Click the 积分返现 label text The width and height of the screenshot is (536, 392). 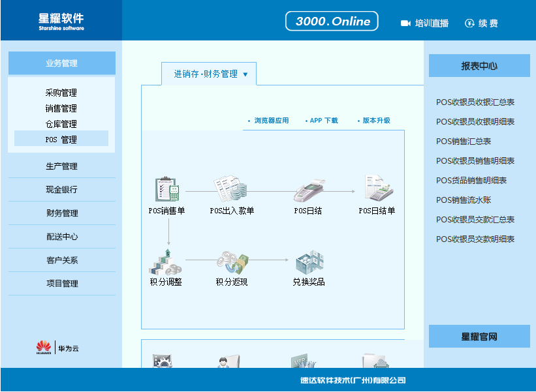coord(232,282)
